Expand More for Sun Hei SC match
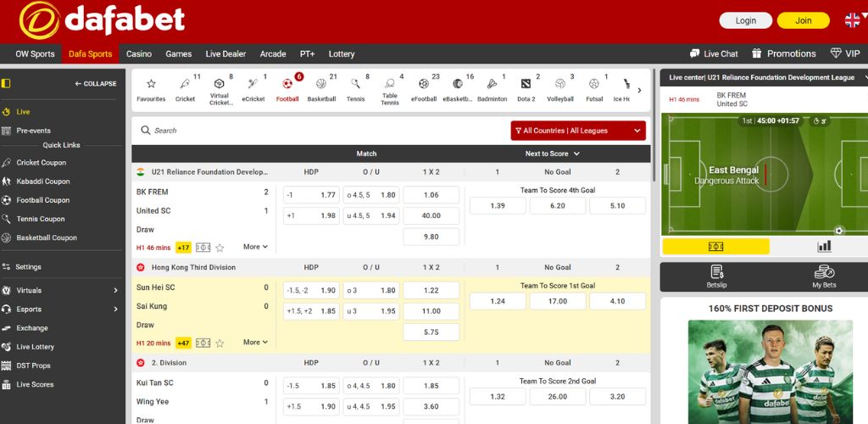 (255, 342)
